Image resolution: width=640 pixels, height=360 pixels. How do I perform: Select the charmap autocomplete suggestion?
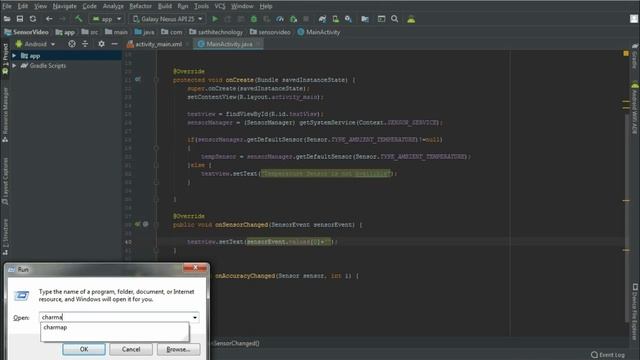pyautogui.click(x=55, y=327)
